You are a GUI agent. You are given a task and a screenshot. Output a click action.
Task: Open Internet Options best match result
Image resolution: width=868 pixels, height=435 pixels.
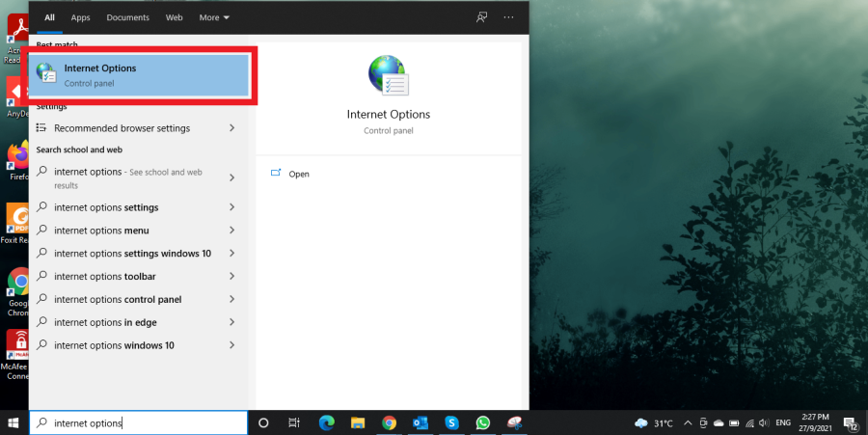[x=140, y=75]
